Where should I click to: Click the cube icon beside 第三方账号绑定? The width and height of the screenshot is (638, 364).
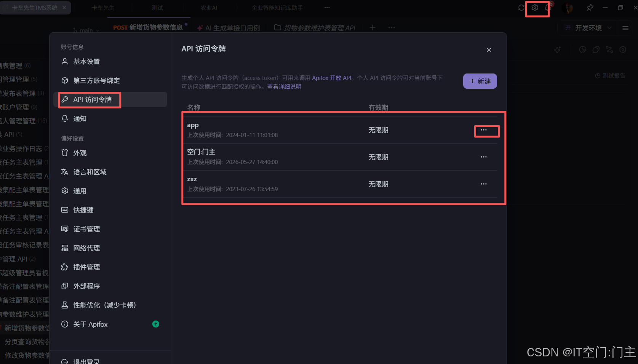[x=65, y=80]
